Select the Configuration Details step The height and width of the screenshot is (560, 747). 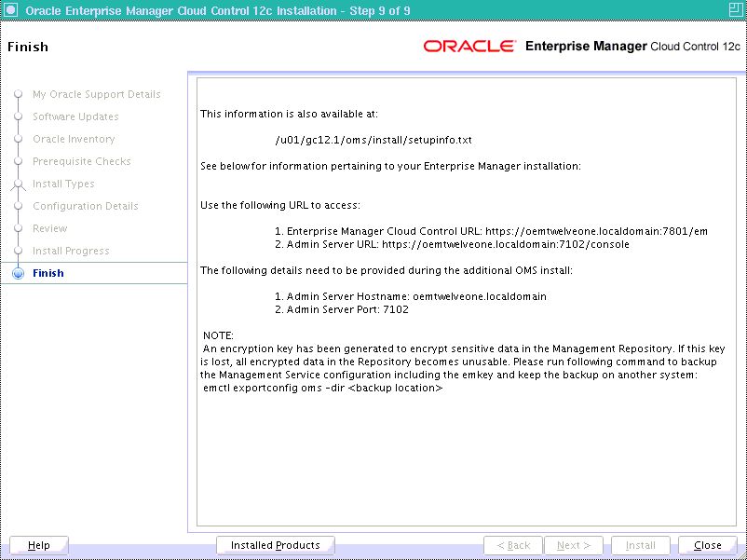click(x=85, y=206)
